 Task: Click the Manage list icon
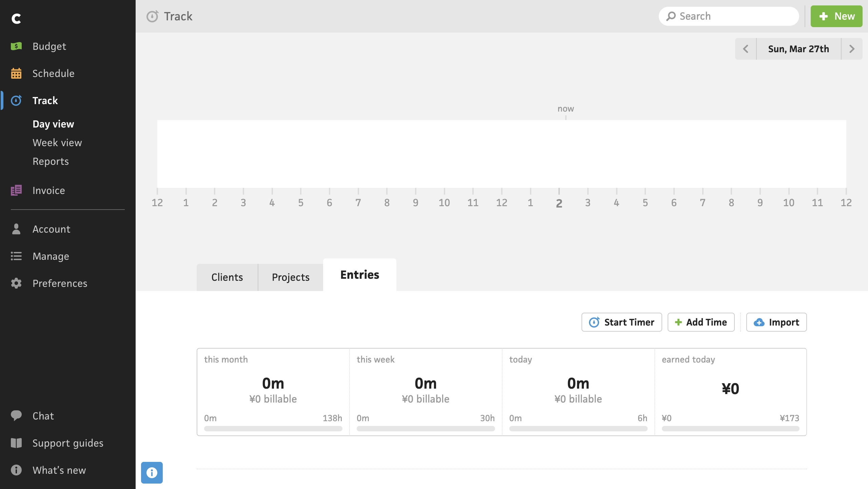click(x=16, y=256)
